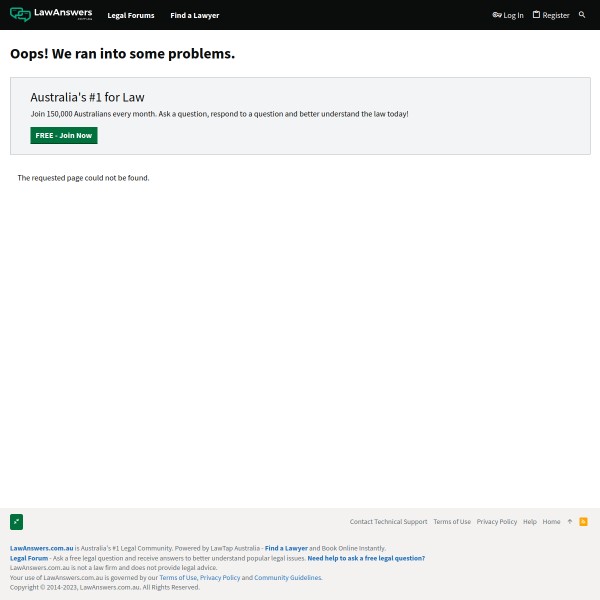Open Terms of Use in the governed-by sentence
This screenshot has width=600, height=600.
[x=178, y=577]
